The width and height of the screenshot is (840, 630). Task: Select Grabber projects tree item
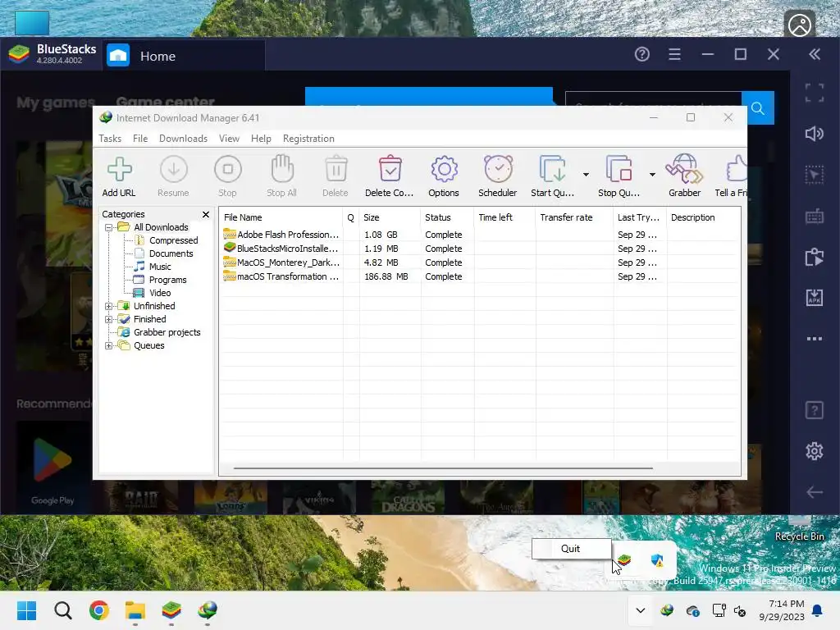pyautogui.click(x=167, y=332)
